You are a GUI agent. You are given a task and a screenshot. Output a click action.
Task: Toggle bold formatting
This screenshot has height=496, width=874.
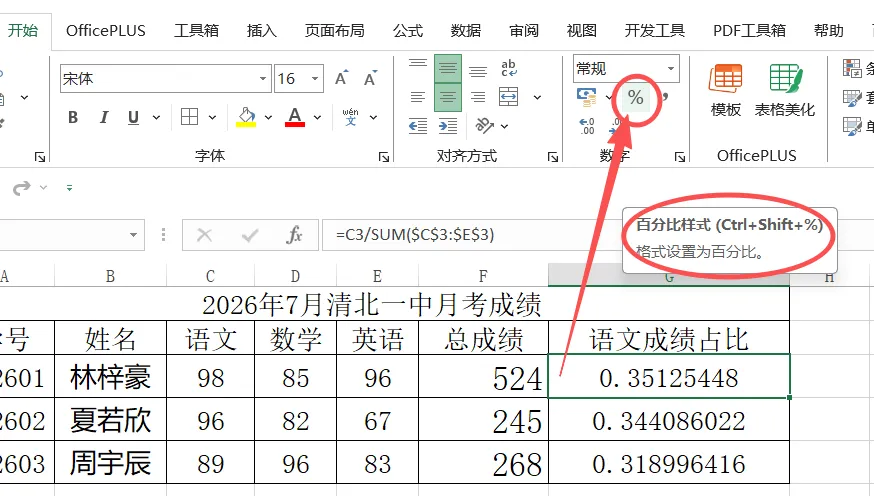click(73, 118)
